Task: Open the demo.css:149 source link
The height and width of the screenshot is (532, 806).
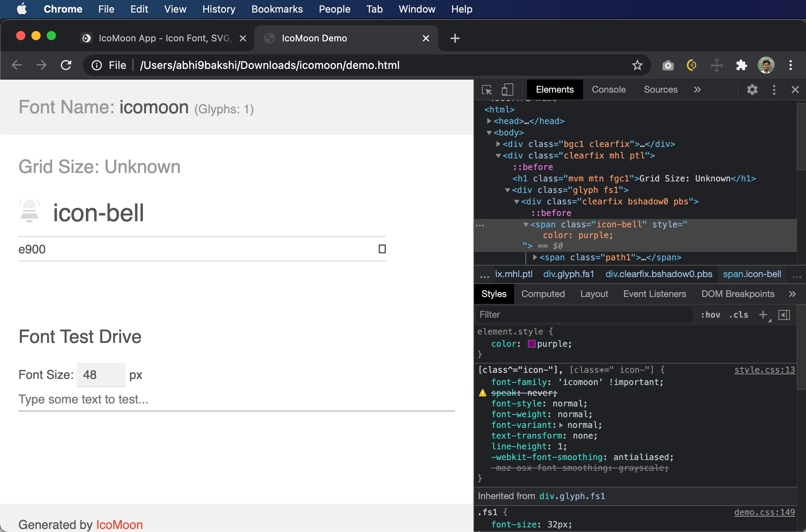Action: pyautogui.click(x=764, y=512)
